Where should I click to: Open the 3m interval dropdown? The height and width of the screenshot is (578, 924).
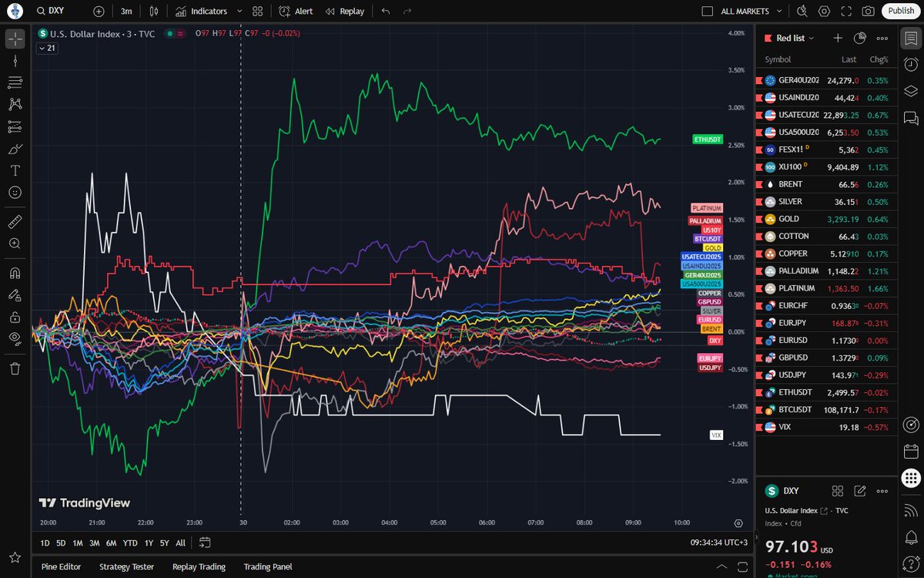[126, 12]
